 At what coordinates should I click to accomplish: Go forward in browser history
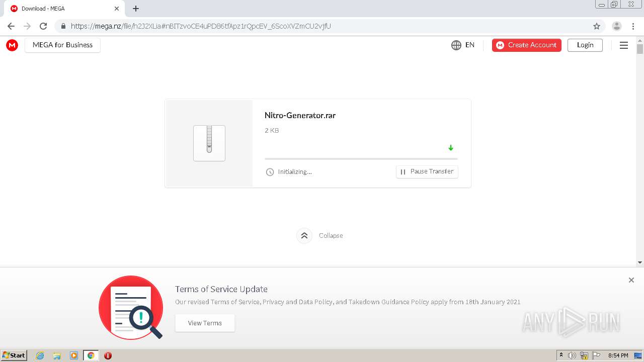tap(27, 26)
